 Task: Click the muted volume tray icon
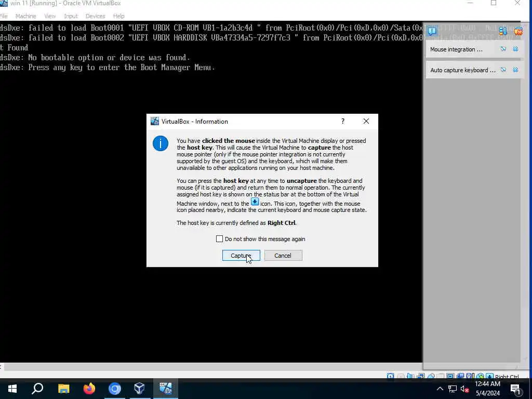click(464, 389)
